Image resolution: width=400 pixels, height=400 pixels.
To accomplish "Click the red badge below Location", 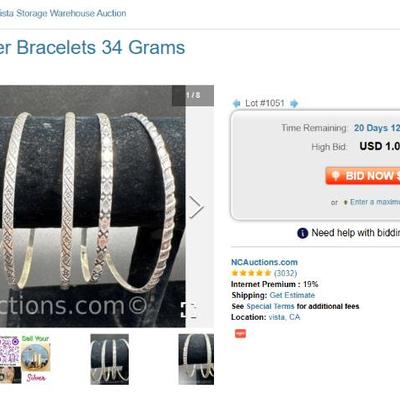I will [240, 333].
